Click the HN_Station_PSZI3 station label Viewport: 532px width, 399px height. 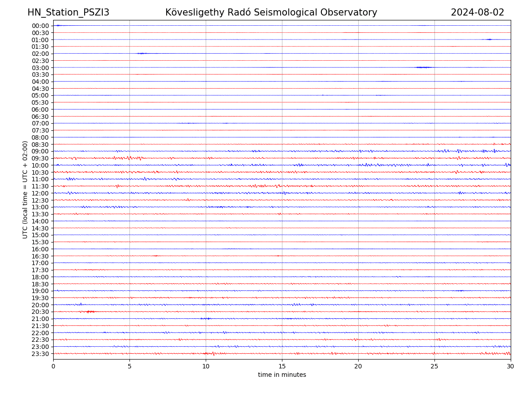68,12
